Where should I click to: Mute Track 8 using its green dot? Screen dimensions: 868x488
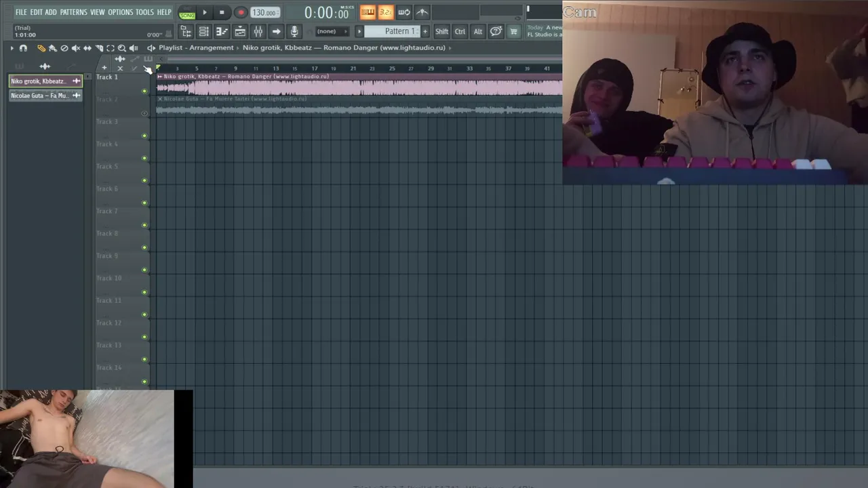point(144,247)
